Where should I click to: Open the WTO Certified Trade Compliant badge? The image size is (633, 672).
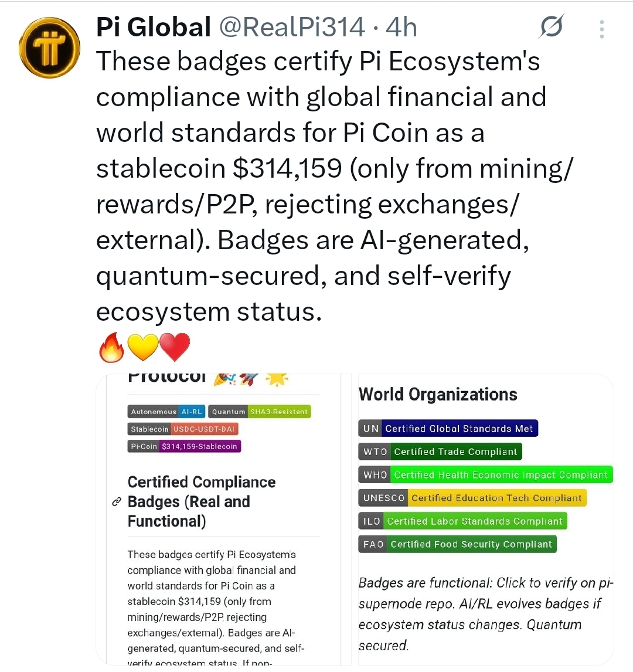click(x=440, y=452)
